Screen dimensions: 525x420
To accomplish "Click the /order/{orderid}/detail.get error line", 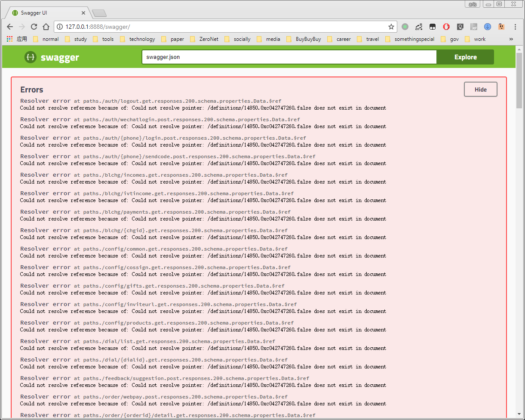I will (168, 415).
